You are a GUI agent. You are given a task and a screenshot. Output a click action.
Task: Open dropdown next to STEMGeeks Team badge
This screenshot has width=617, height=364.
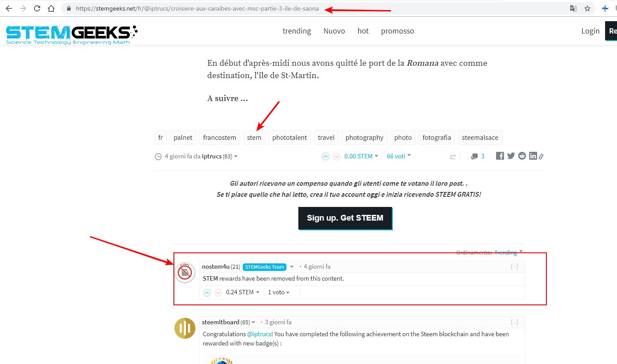(x=292, y=267)
